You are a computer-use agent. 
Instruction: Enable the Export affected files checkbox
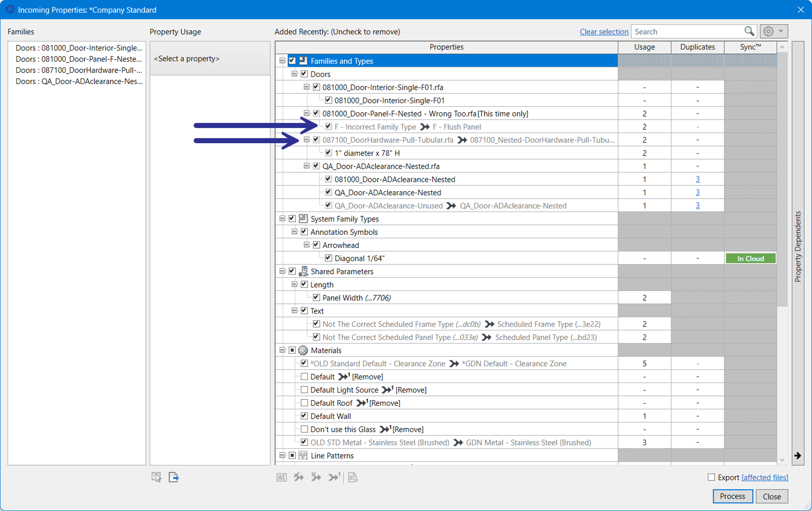pyautogui.click(x=711, y=477)
